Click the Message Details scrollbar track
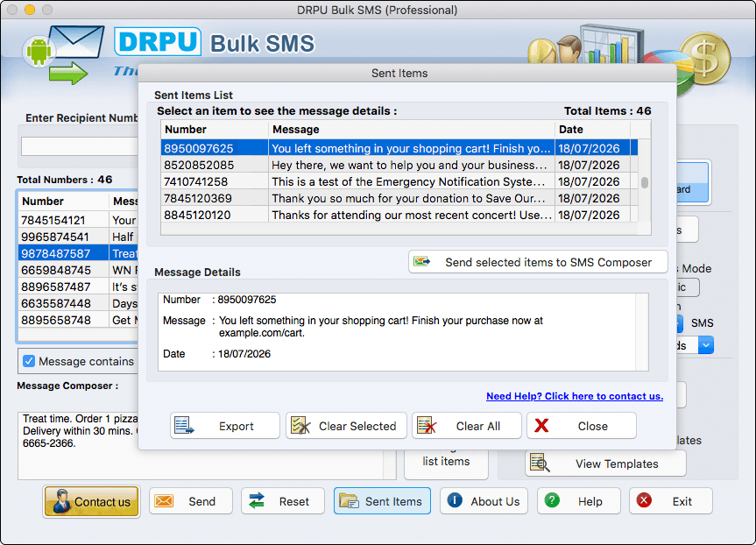This screenshot has height=545, width=756. point(642,332)
